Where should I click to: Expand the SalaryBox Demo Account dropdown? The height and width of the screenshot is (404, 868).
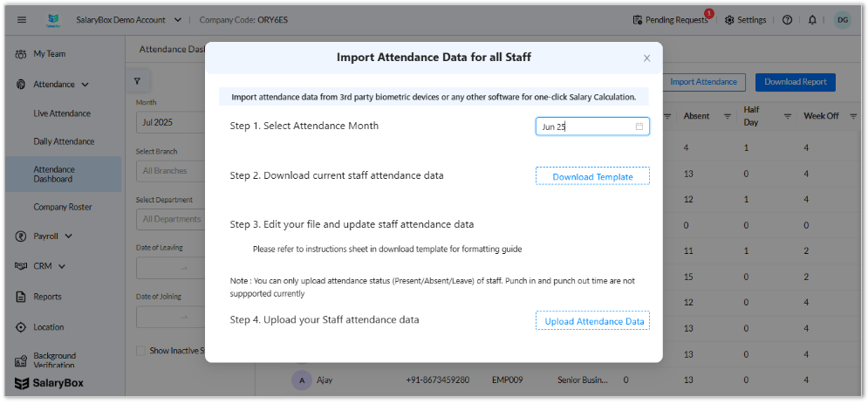point(177,20)
